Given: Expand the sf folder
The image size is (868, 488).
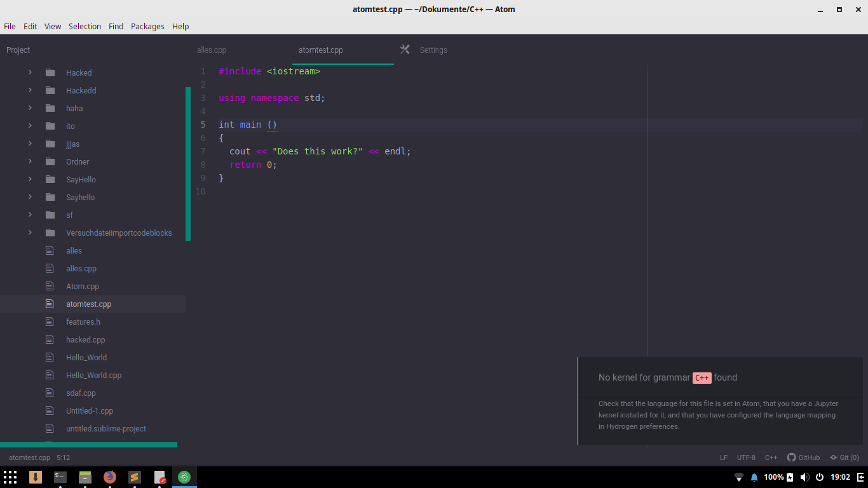Looking at the screenshot, I should coord(29,215).
